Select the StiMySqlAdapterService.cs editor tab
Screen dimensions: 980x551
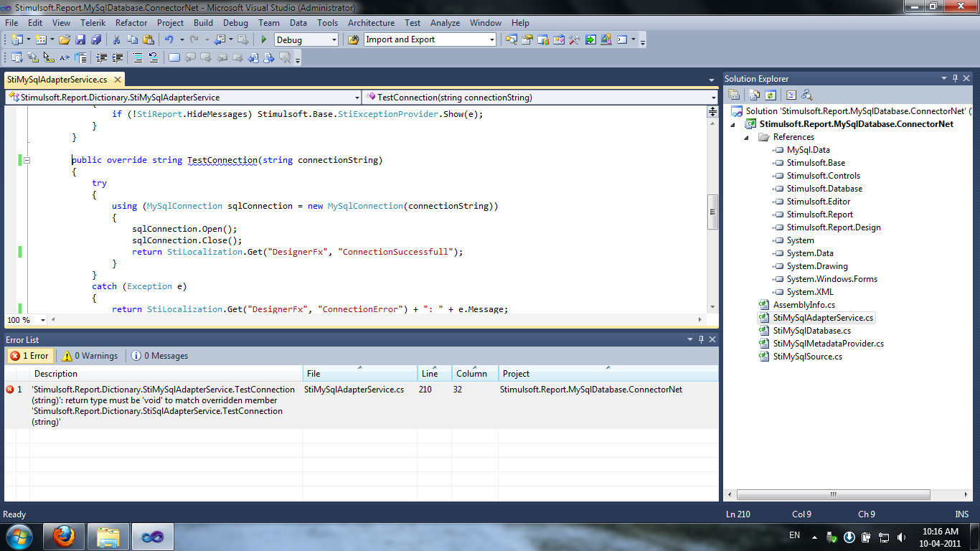click(x=65, y=80)
